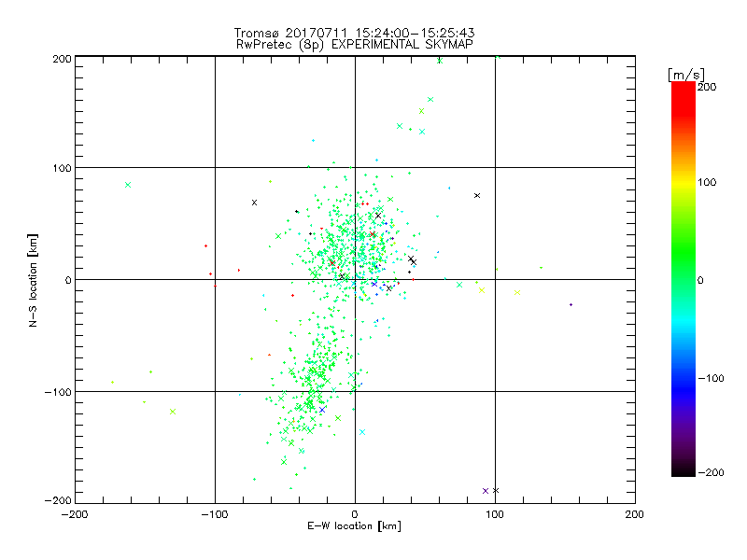Click the 'N-S location [km]' axis label
This screenshot has height=560, width=747.
pyautogui.click(x=33, y=281)
